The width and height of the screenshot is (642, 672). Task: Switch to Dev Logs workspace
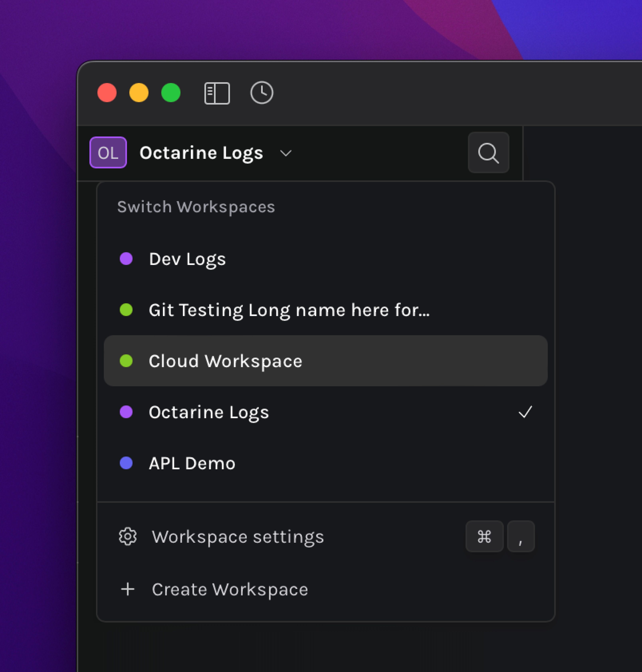[x=325, y=259]
